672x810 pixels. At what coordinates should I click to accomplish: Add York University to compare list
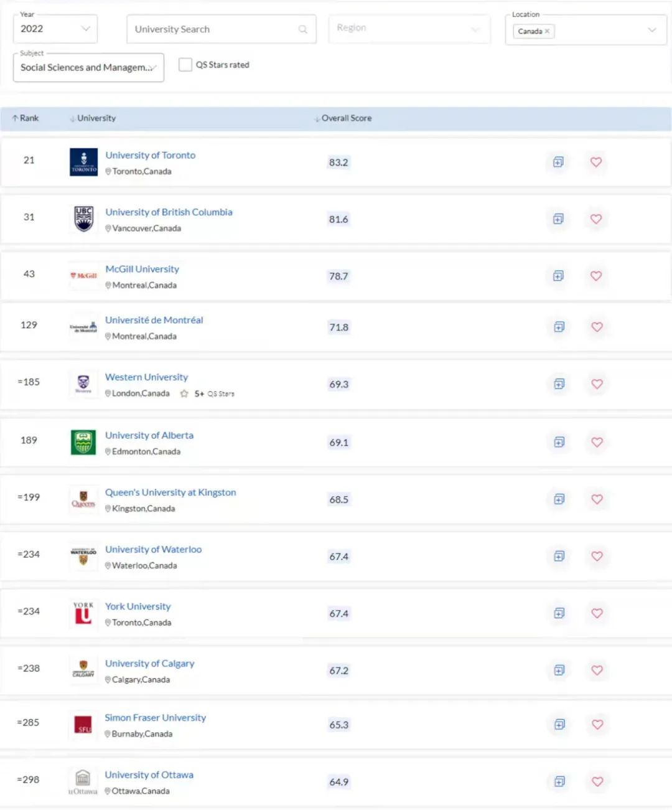(559, 613)
